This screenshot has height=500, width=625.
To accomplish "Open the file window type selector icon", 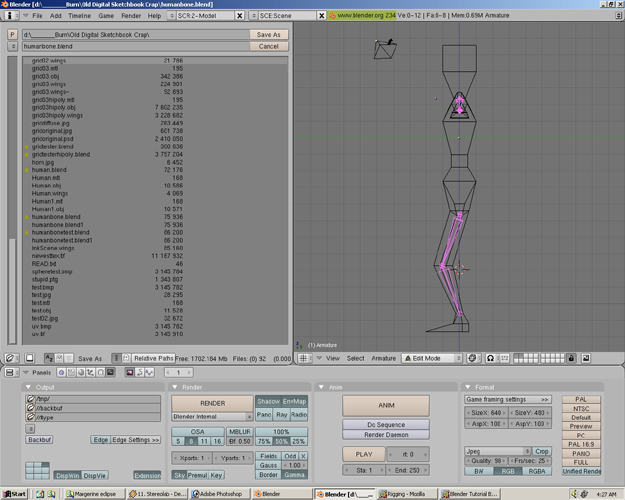I will click(x=10, y=358).
